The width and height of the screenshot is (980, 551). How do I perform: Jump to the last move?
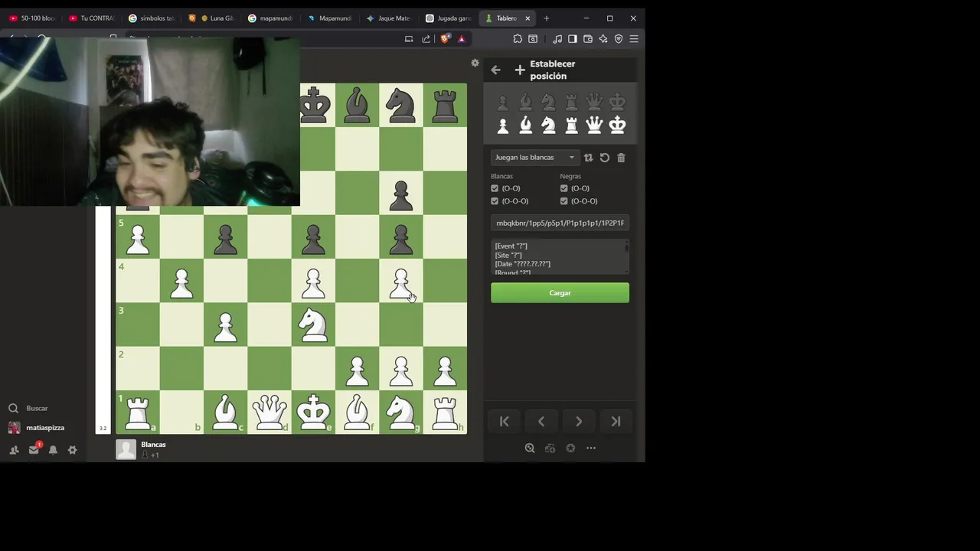(x=616, y=421)
